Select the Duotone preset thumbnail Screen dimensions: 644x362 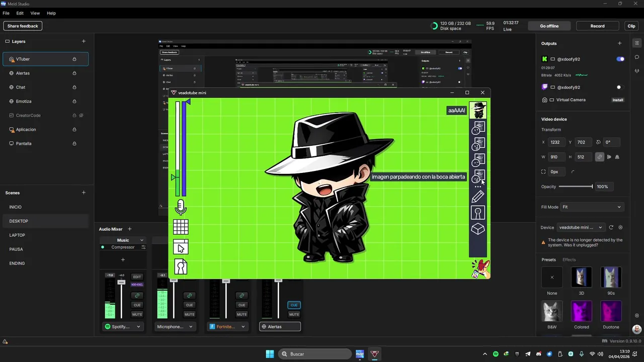(x=611, y=312)
